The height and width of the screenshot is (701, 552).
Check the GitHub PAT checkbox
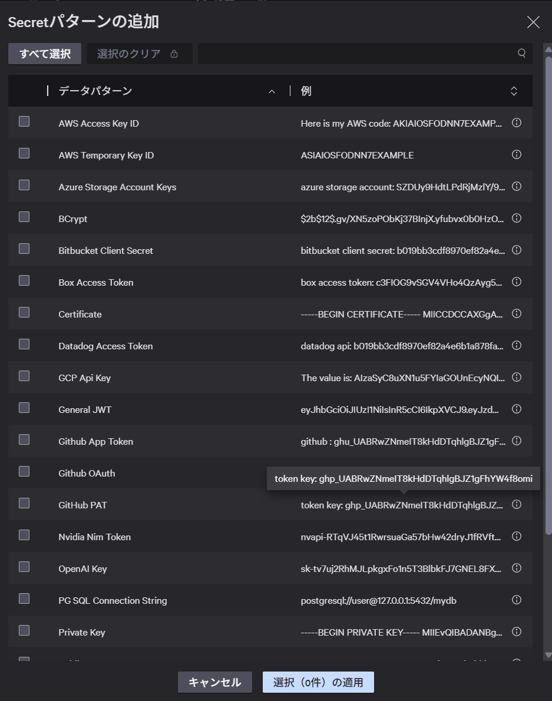[24, 503]
